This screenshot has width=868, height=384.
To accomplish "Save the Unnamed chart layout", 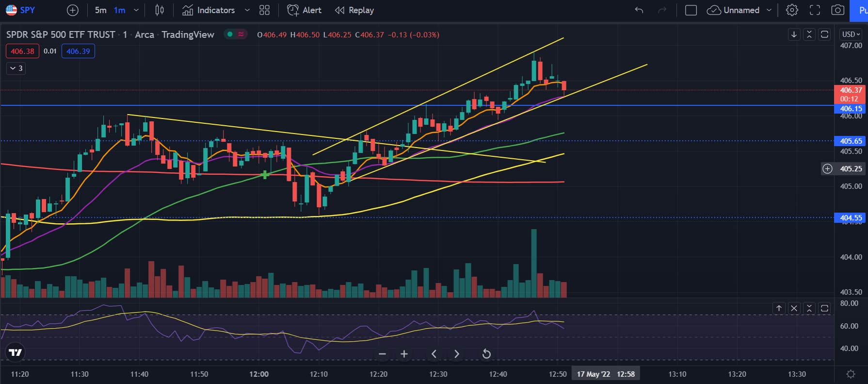I will [x=733, y=10].
